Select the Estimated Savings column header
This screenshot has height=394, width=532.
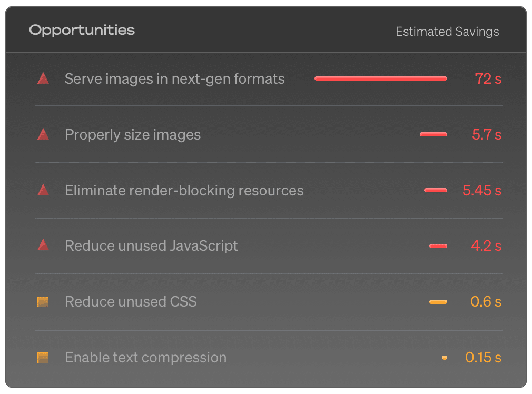pos(447,32)
